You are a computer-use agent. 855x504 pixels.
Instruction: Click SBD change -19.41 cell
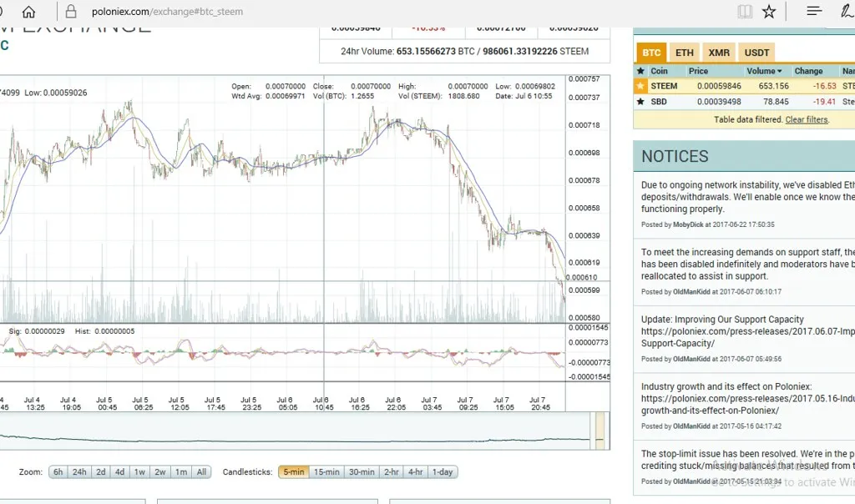[x=824, y=102]
